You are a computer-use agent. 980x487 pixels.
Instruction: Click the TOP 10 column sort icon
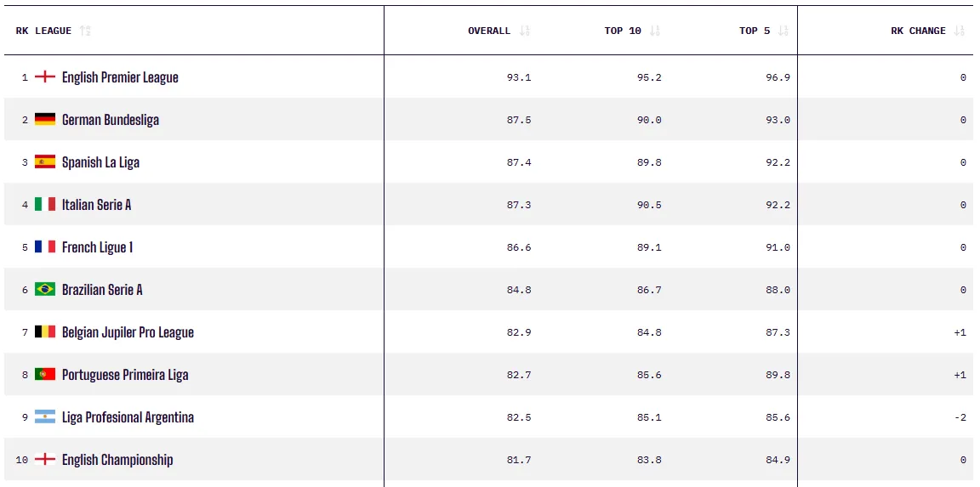655,31
